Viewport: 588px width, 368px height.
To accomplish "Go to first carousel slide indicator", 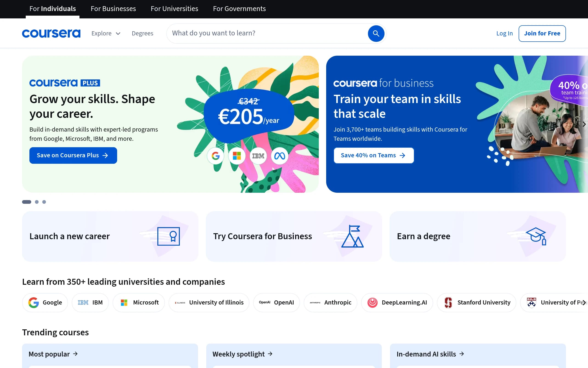I will (x=27, y=202).
